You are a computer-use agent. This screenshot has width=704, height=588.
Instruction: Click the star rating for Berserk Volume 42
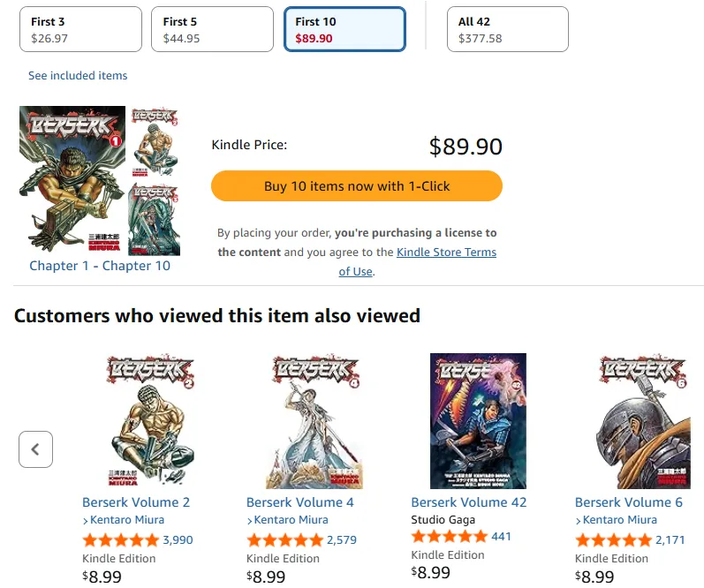(x=449, y=537)
